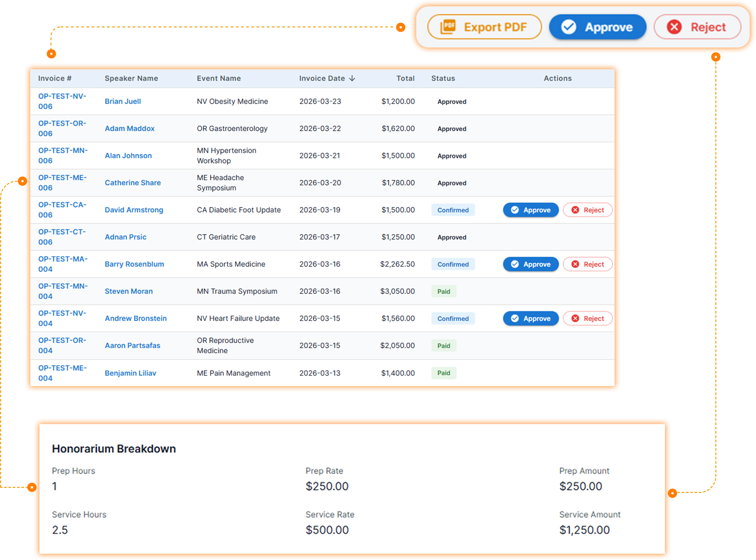756x560 pixels.
Task: Open invoice OP-TEST-ME-004
Action: (x=62, y=373)
